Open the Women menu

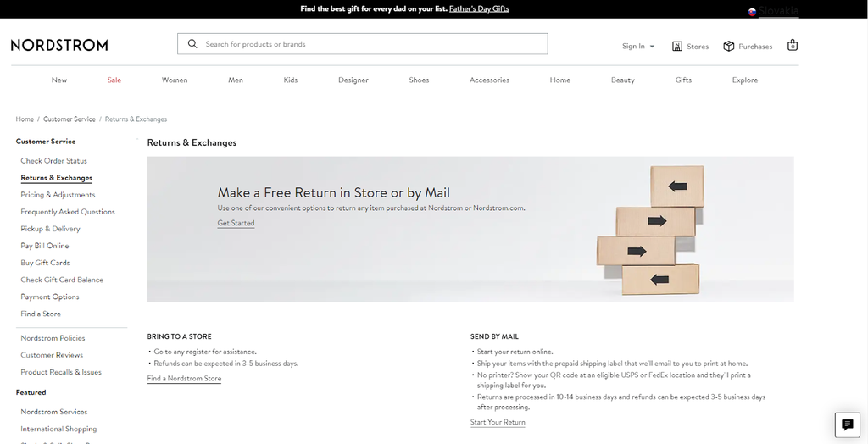coord(175,80)
